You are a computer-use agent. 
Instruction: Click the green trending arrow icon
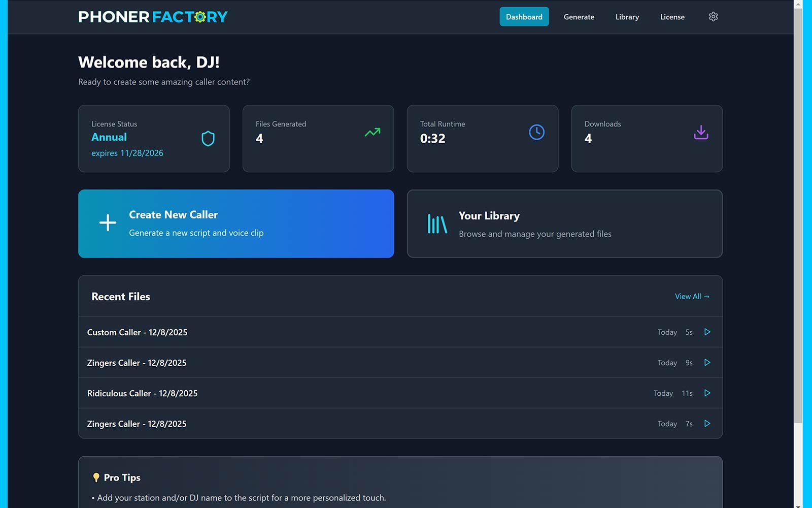pyautogui.click(x=372, y=132)
